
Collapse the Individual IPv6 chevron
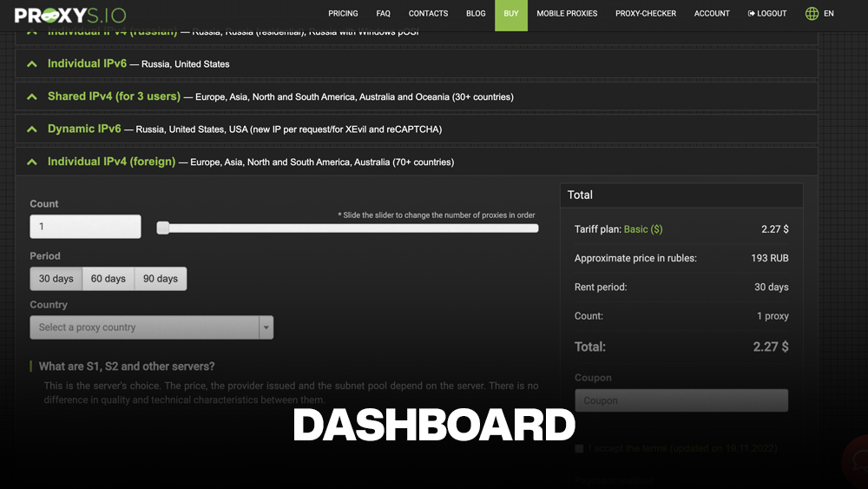point(32,64)
